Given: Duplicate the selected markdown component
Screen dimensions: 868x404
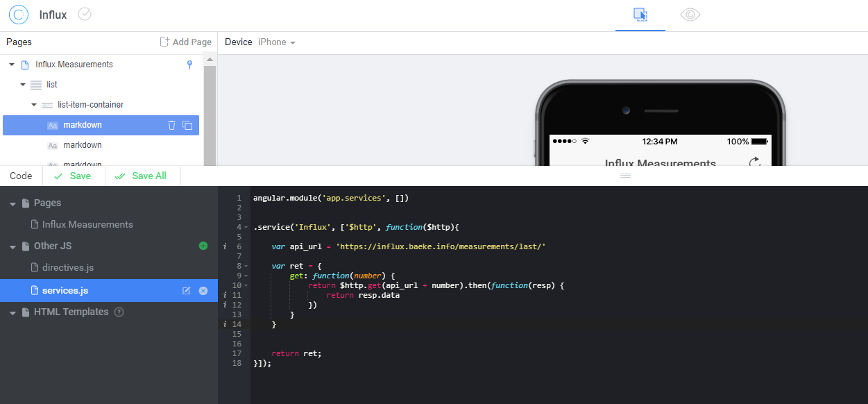Looking at the screenshot, I should pos(187,125).
